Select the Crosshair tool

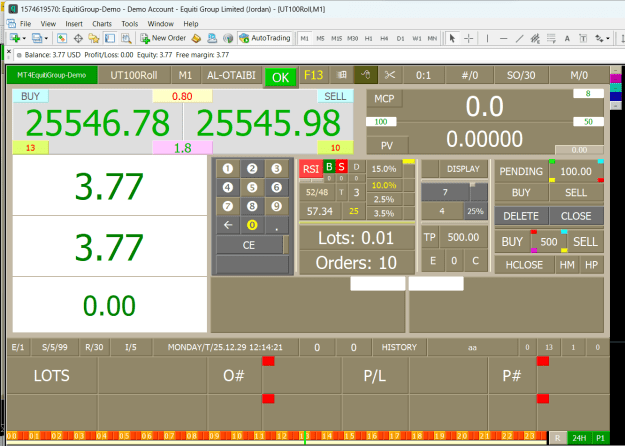coord(469,38)
